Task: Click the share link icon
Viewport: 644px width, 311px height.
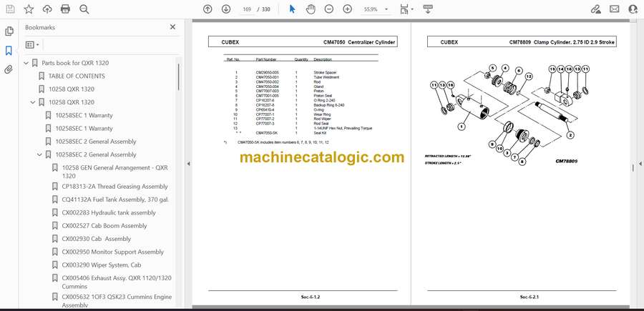Action: (x=595, y=9)
